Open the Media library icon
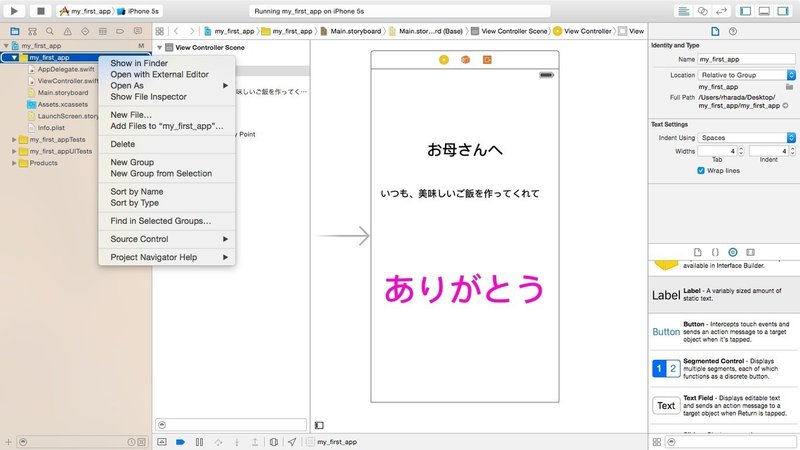This screenshot has height=450, width=800. point(750,252)
